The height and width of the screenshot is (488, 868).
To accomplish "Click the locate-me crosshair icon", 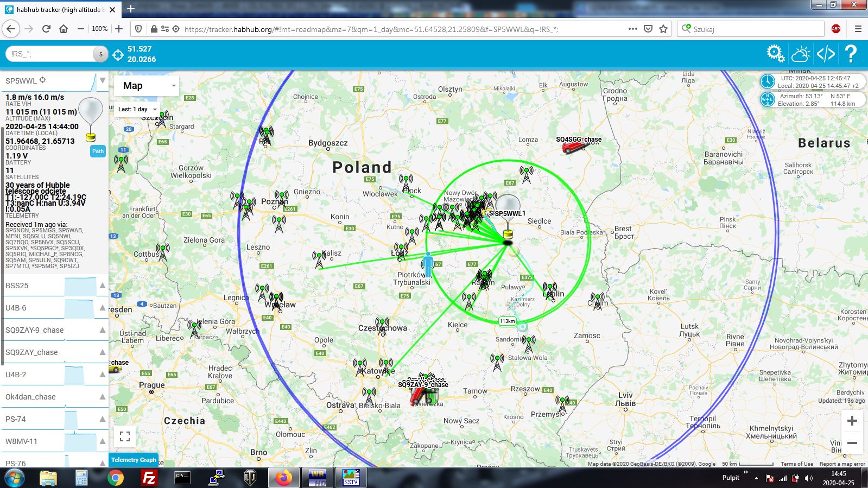I will [x=118, y=54].
